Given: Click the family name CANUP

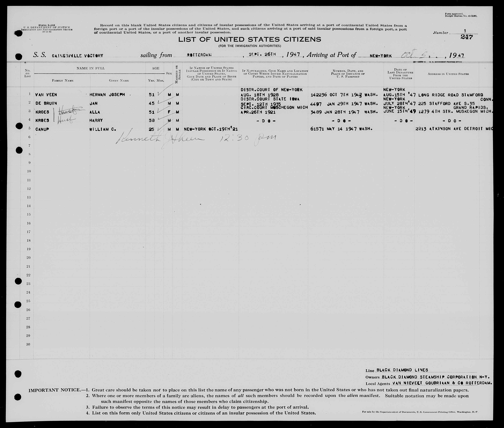Looking at the screenshot, I should point(42,129).
